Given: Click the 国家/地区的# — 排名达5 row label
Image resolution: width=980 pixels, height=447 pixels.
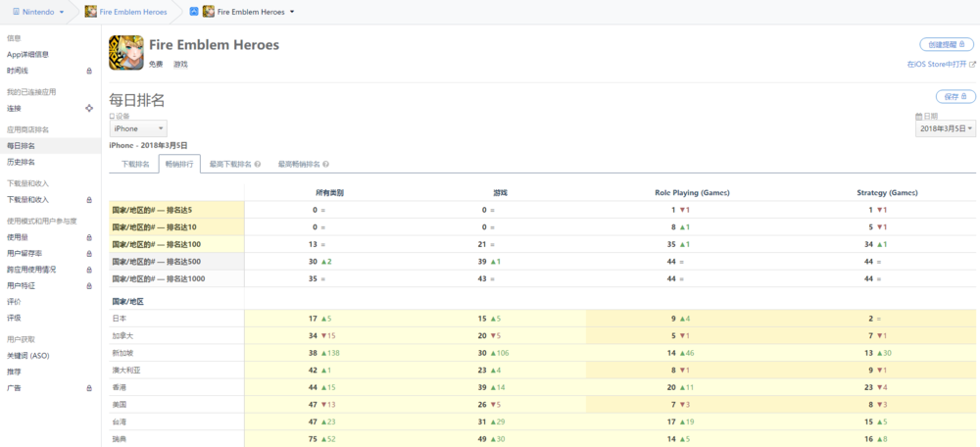Looking at the screenshot, I should coord(152,210).
